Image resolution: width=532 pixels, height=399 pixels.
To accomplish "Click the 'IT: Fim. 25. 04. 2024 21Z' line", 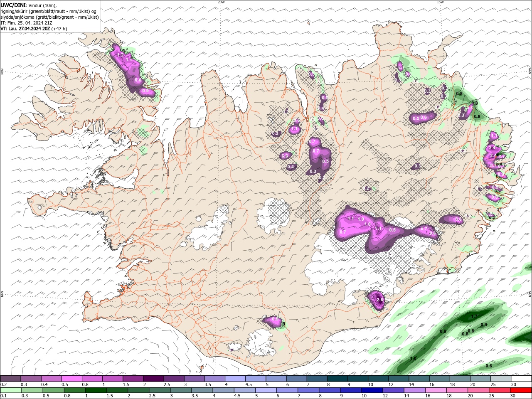I will coord(26,23).
